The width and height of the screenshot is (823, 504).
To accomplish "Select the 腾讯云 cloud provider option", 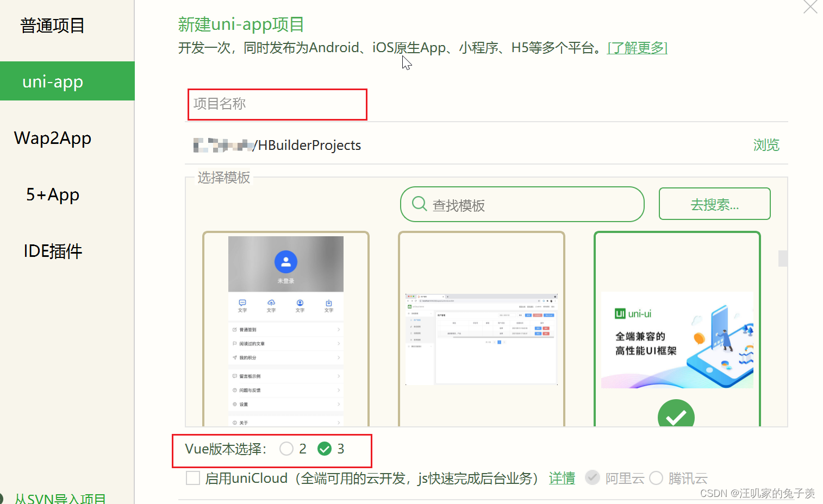I will tap(656, 478).
